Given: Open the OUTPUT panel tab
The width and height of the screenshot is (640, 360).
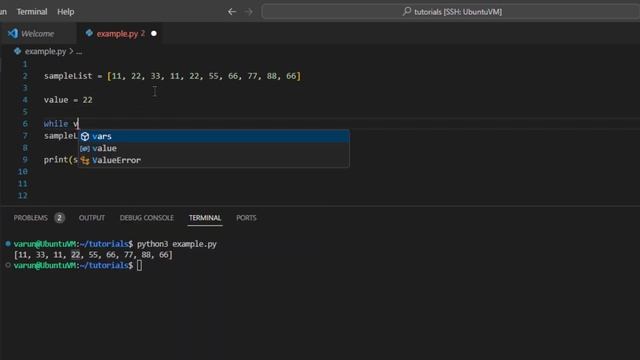Looking at the screenshot, I should pos(92,218).
